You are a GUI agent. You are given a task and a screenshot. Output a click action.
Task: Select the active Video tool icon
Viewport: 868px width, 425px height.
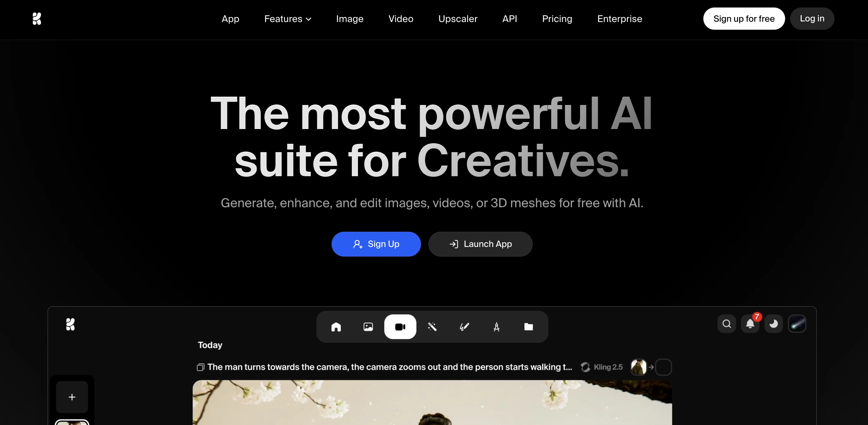[400, 327]
